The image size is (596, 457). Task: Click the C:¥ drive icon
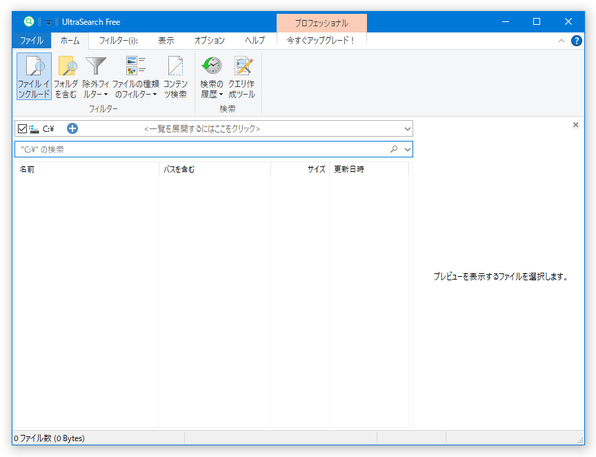pos(34,129)
